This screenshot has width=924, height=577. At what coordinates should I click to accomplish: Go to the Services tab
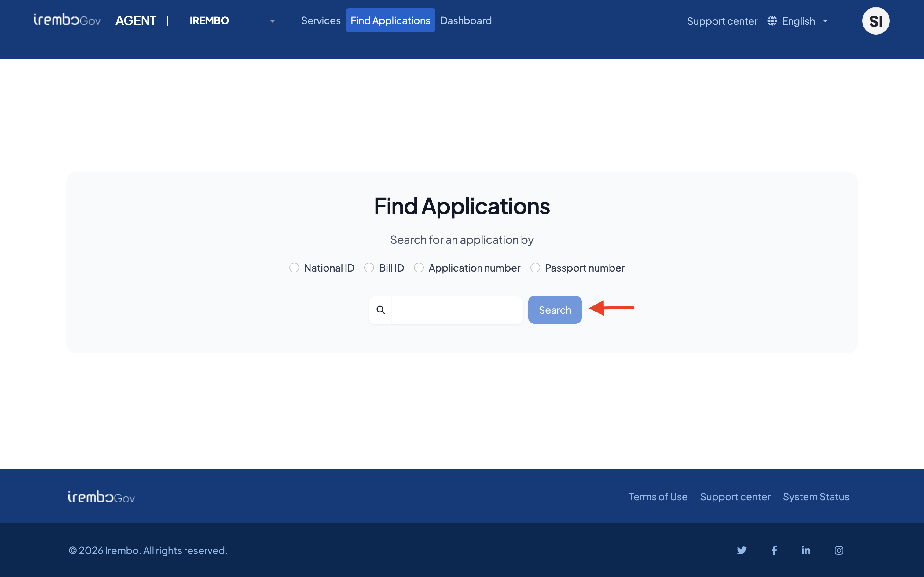[321, 20]
